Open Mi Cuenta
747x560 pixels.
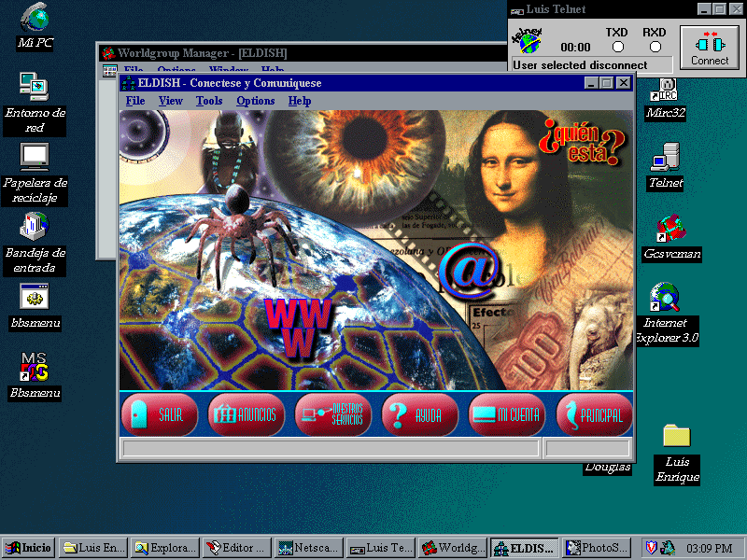click(506, 414)
